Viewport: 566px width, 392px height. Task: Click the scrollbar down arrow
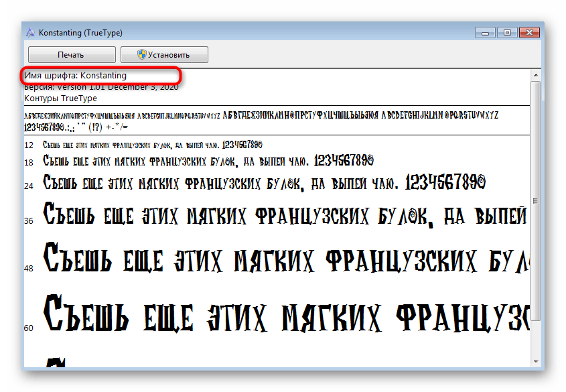point(536,362)
